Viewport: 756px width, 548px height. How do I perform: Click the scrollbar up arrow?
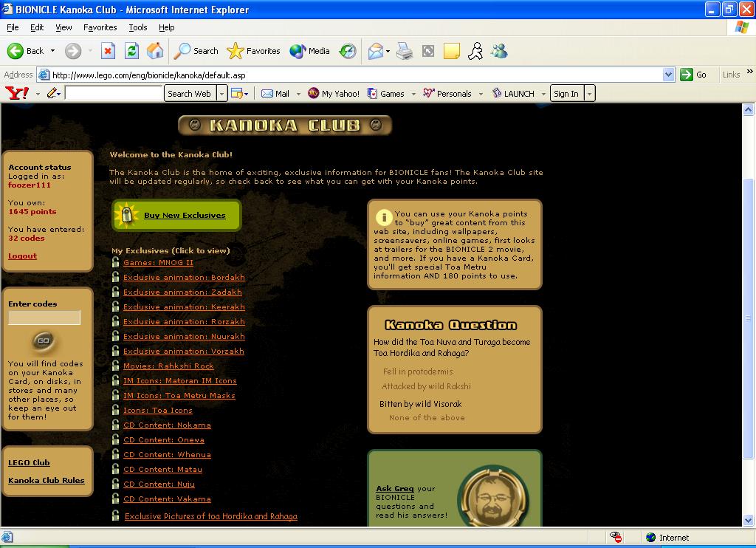(x=749, y=109)
